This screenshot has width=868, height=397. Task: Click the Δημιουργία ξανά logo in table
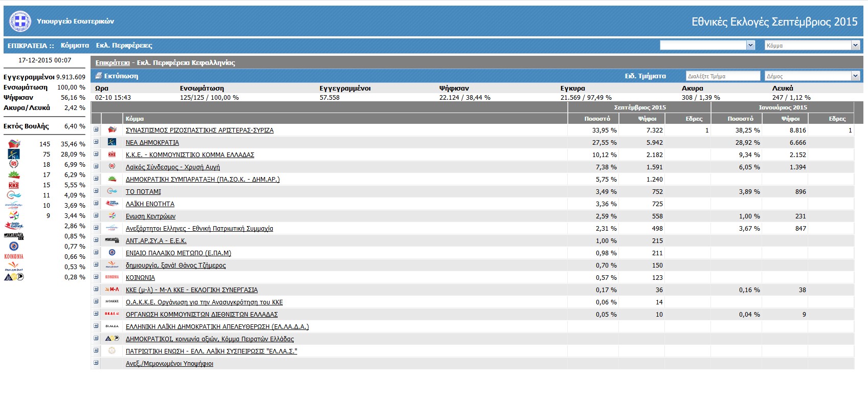click(112, 265)
